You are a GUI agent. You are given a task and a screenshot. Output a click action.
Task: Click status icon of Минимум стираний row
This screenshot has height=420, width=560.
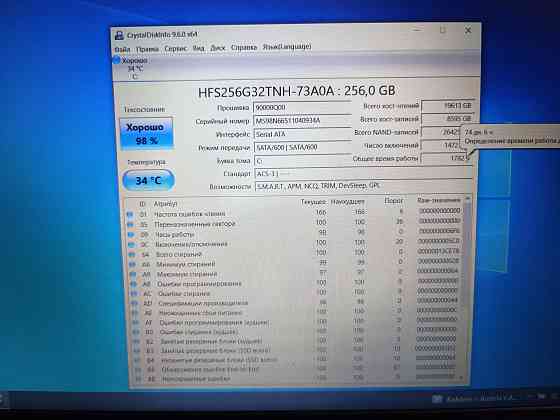[132, 265]
